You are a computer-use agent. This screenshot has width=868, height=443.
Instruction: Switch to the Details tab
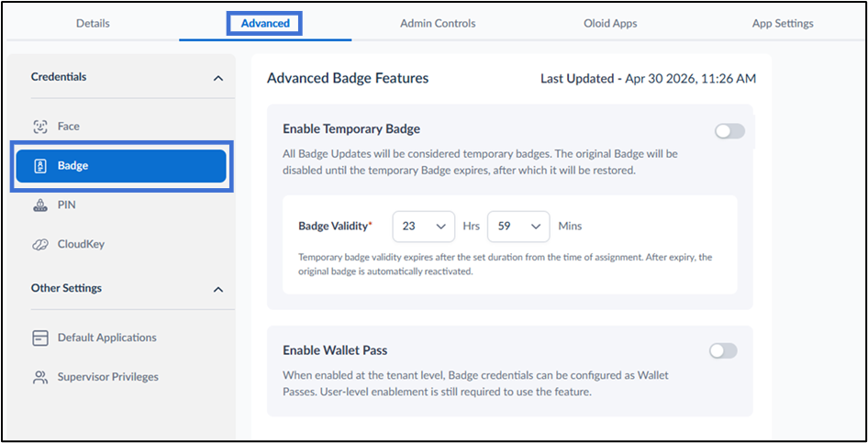coord(93,23)
